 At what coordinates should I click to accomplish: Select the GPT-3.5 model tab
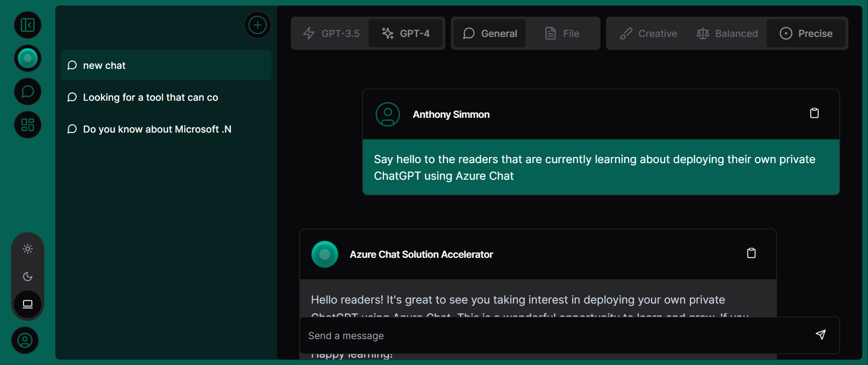(331, 33)
